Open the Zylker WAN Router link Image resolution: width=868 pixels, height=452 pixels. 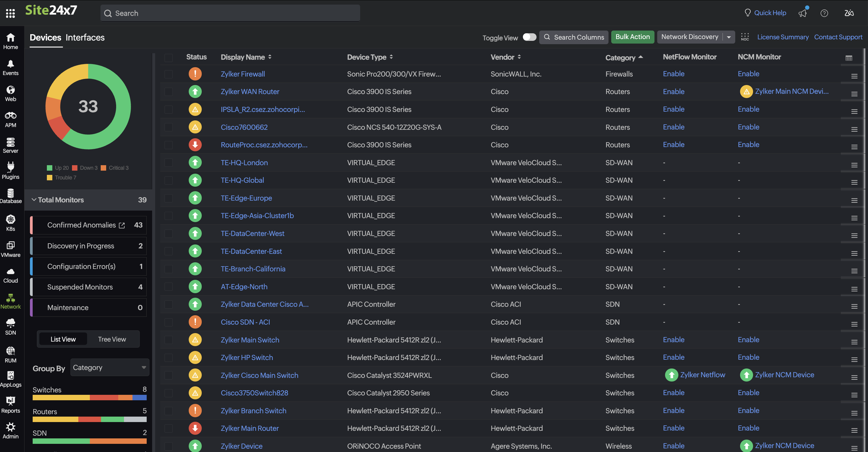coord(250,92)
